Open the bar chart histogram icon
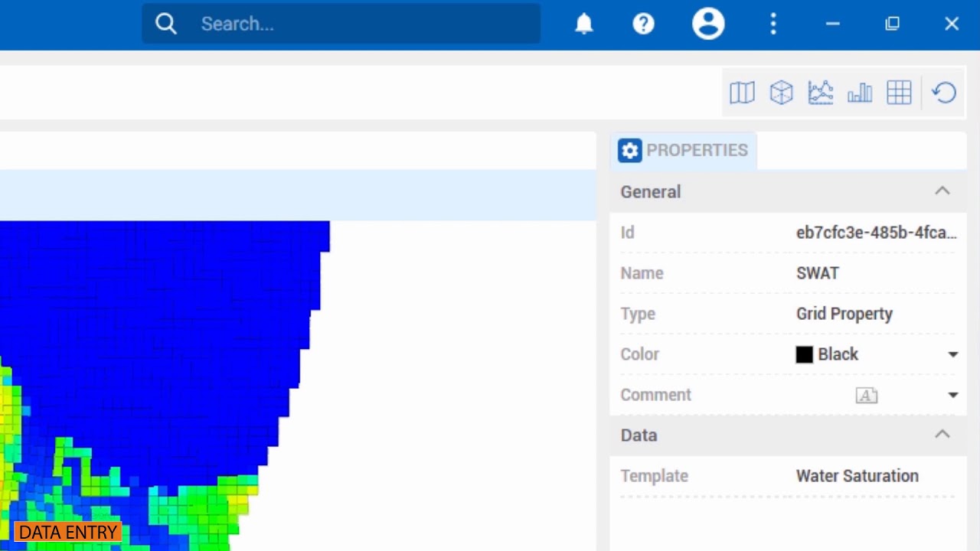 click(860, 93)
